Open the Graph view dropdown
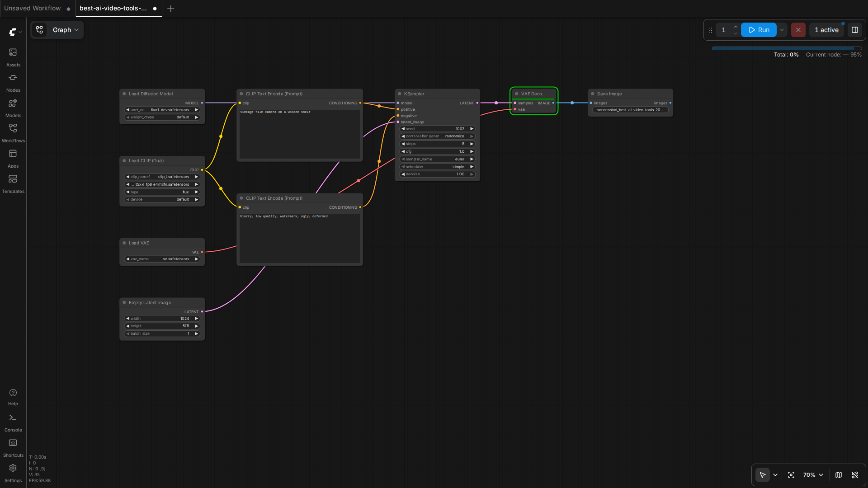Screen dimensions: 868x488 click(x=66, y=30)
